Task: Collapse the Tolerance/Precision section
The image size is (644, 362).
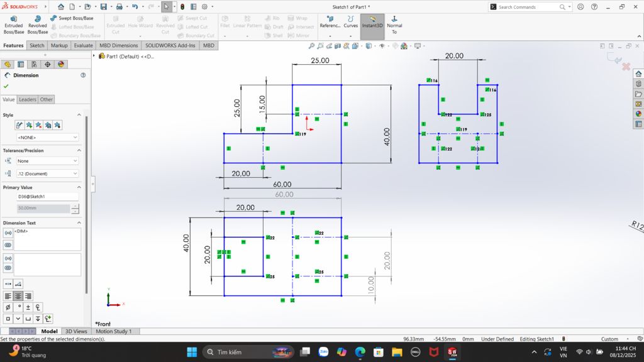Action: click(79, 151)
